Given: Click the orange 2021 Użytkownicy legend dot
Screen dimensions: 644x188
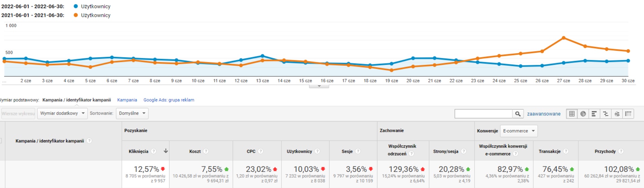Looking at the screenshot, I should [x=76, y=15].
